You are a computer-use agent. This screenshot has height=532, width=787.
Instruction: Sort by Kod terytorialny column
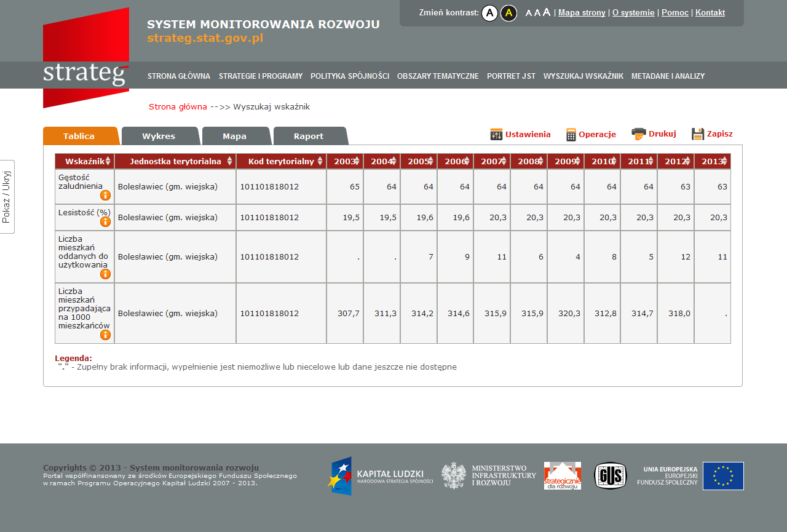point(281,161)
